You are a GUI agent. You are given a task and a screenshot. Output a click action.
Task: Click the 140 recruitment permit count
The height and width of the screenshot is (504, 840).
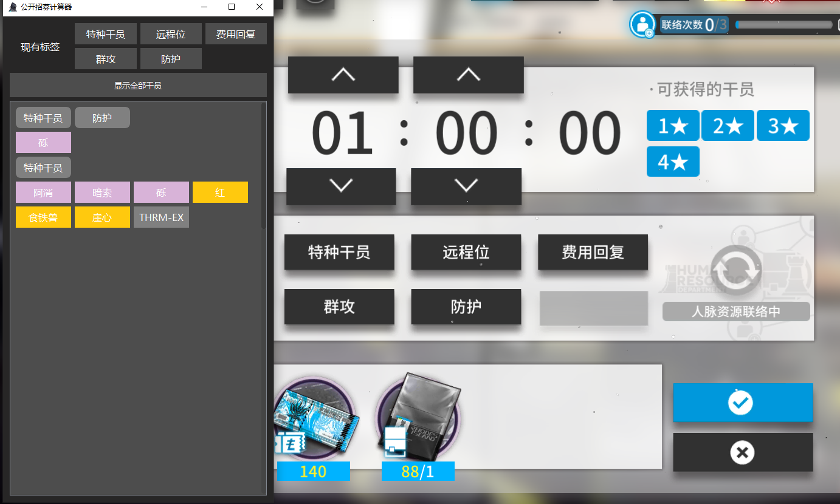tap(313, 471)
